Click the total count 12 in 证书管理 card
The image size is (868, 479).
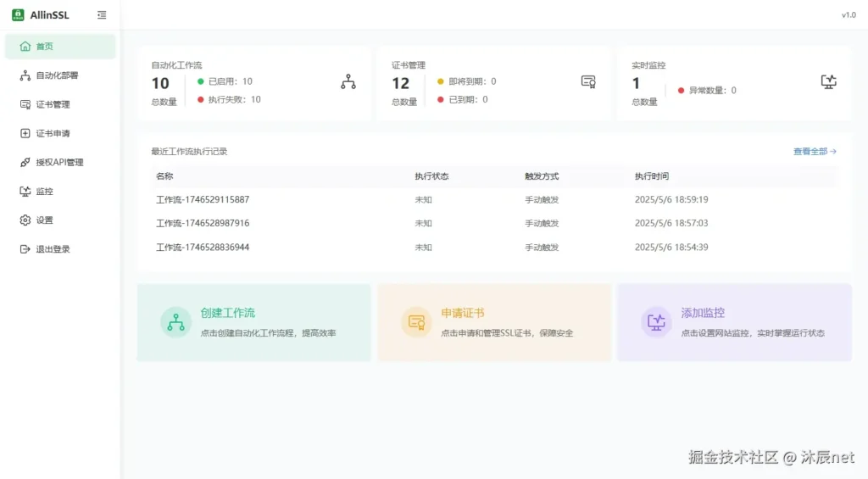click(401, 84)
